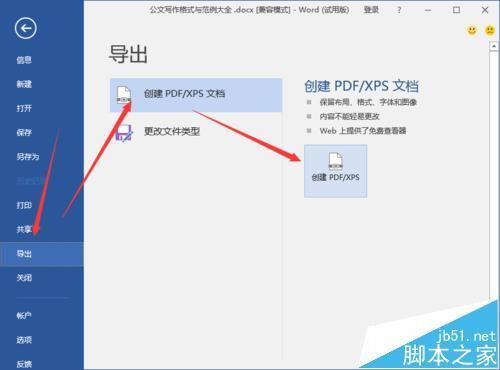Minimize the Word window
Image resolution: width=500 pixels, height=370 pixels.
[x=428, y=10]
